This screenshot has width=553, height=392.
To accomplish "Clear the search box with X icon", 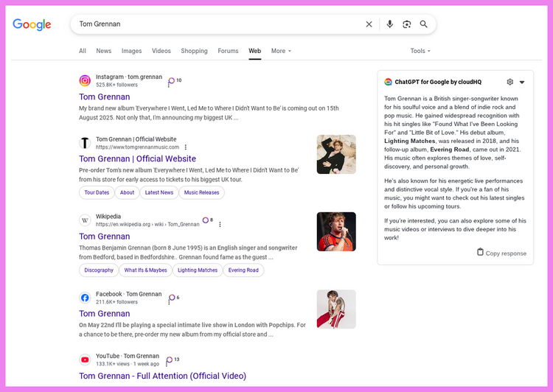I will coord(369,24).
